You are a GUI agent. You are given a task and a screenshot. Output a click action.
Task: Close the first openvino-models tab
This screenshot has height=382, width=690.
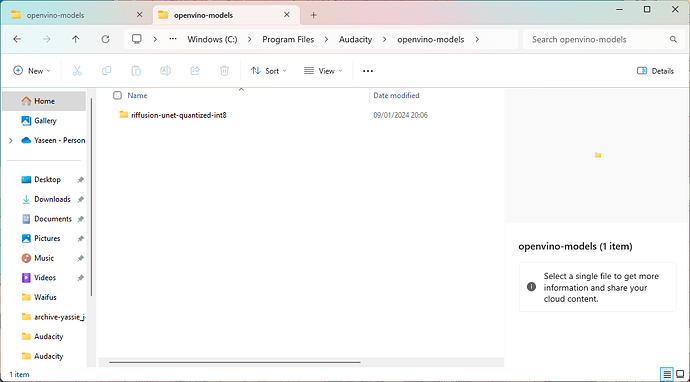[x=139, y=15]
